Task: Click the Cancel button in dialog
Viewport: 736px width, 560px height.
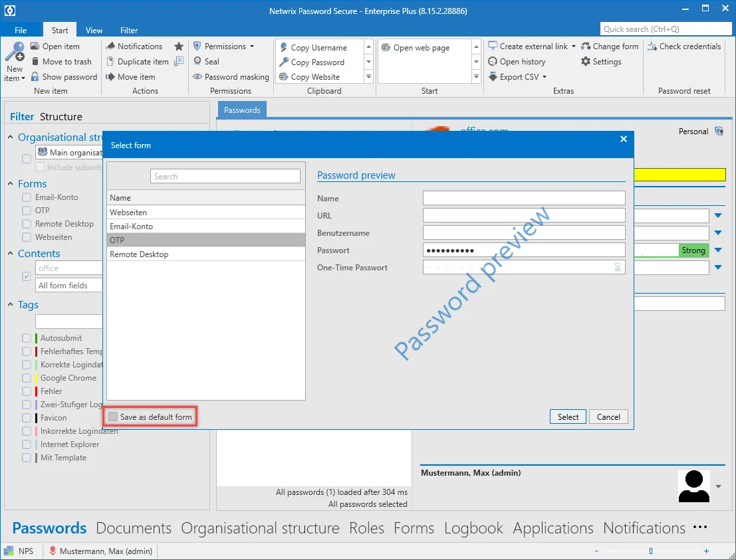Action: tap(608, 417)
